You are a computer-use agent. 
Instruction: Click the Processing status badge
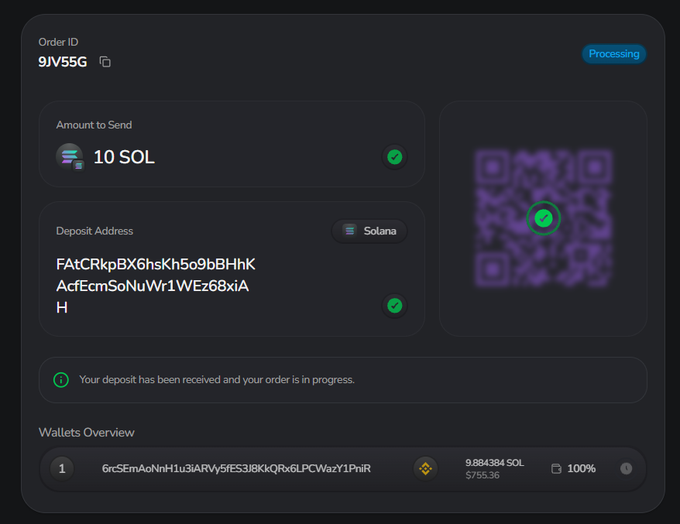614,54
